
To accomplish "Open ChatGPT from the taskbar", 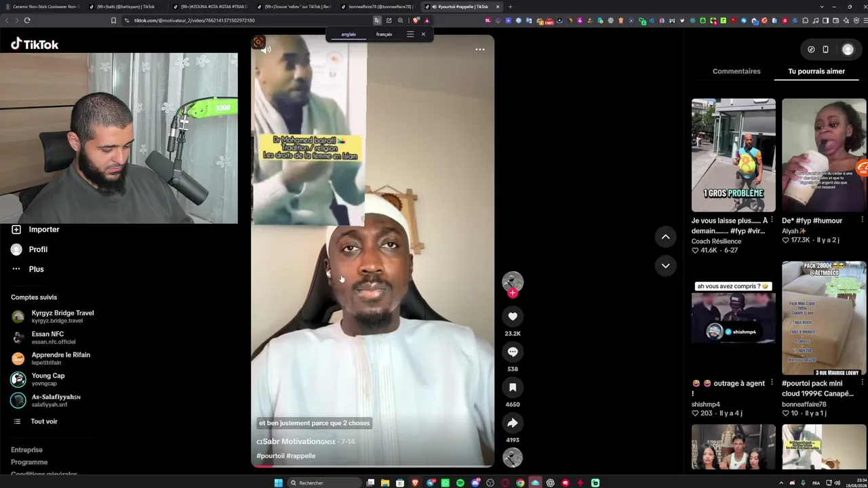I will point(550,483).
